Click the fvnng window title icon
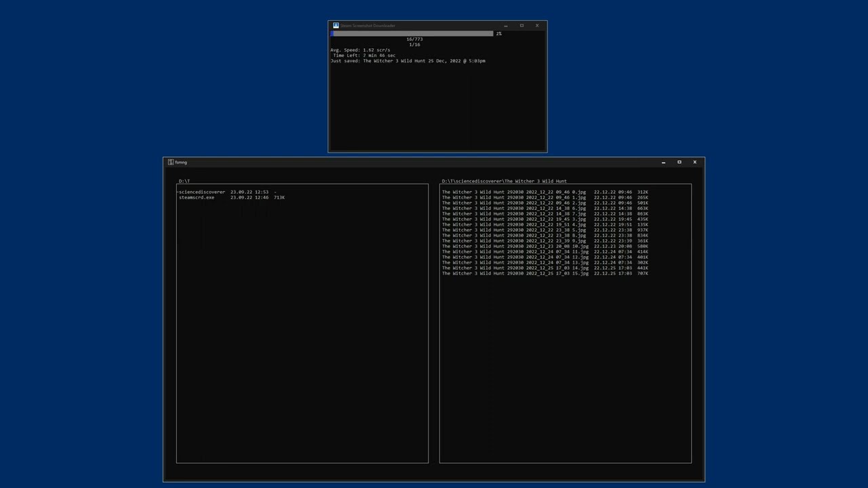868x488 pixels. point(171,162)
